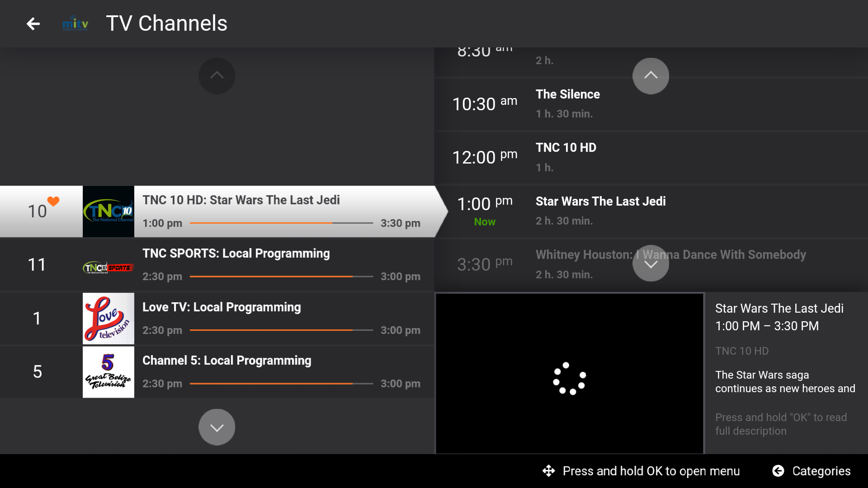Click the mitv logo
The image size is (868, 488).
(75, 23)
